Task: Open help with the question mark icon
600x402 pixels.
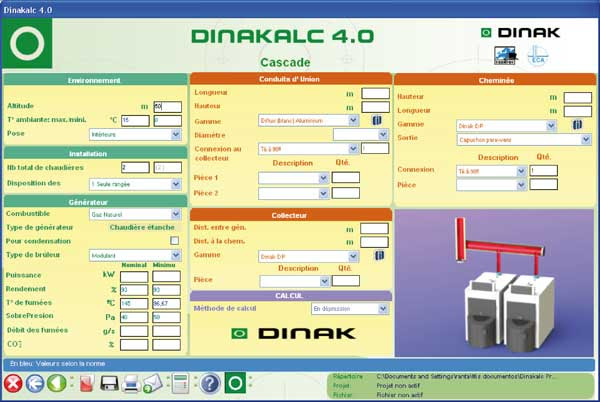Action: 210,383
